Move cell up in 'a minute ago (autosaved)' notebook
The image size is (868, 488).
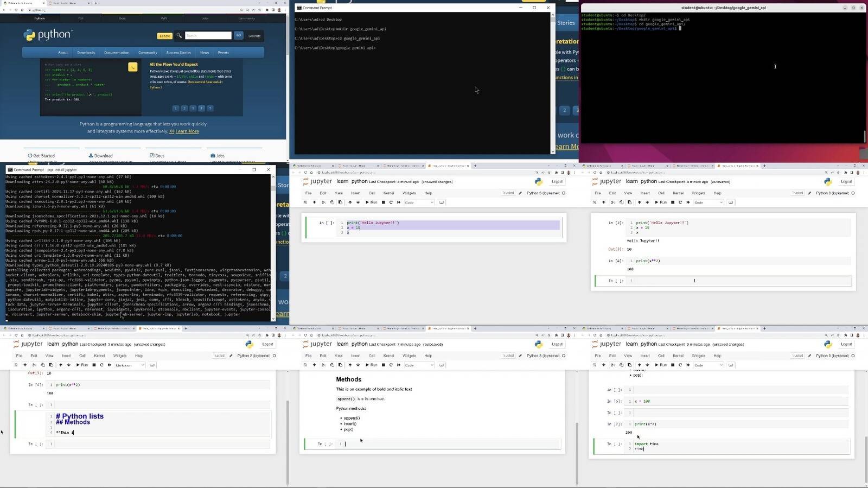point(640,202)
